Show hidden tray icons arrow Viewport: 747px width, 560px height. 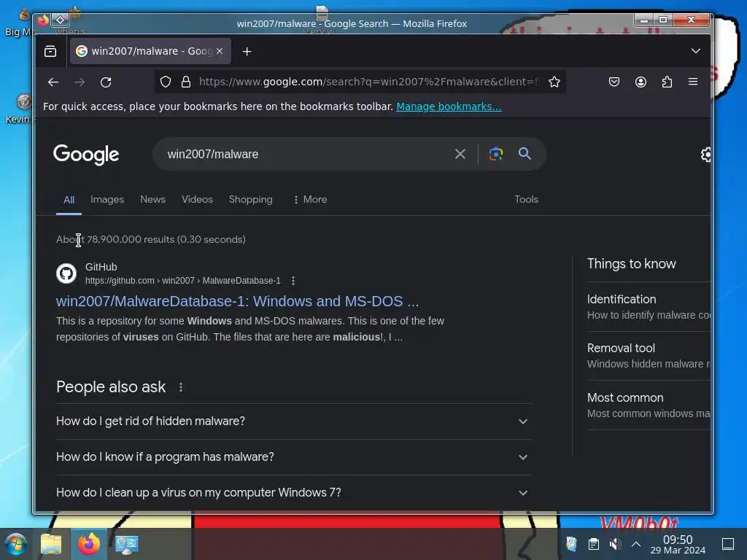(x=636, y=544)
